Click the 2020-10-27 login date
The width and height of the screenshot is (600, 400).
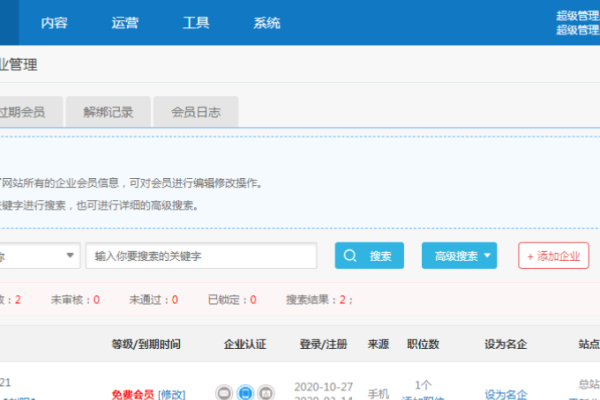tap(323, 387)
